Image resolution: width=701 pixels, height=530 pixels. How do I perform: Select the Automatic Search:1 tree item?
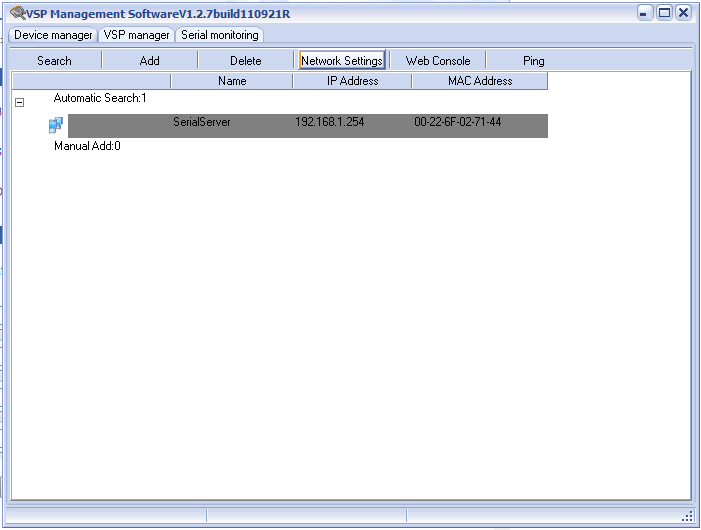[100, 98]
